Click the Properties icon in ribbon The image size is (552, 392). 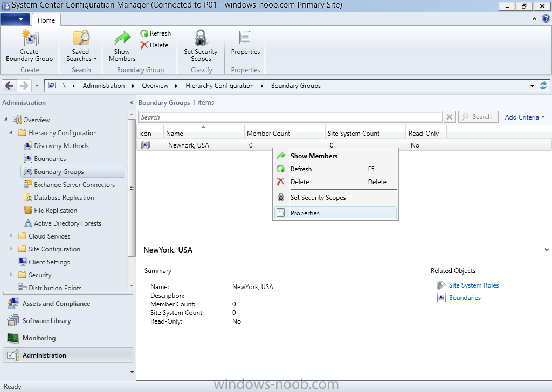tap(245, 38)
